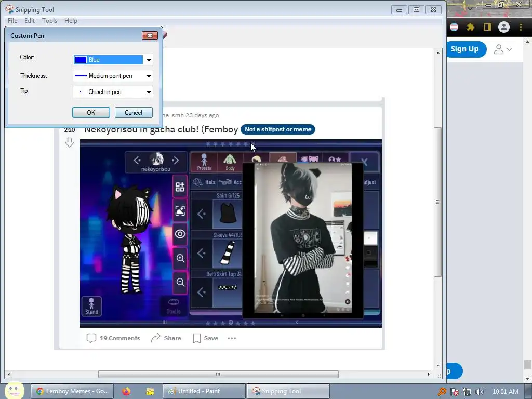Click Snipping Tool vertical scrollbar thumb
This screenshot has width=532, height=399.
click(x=437, y=202)
